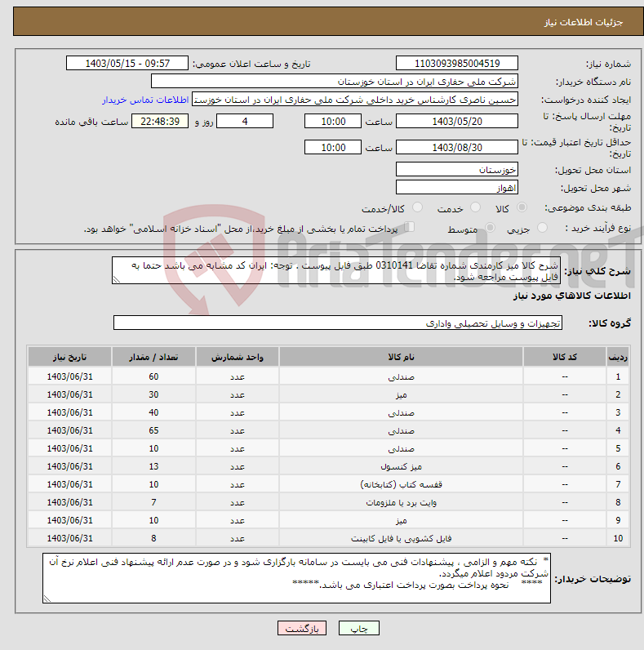Screen dimensions: 644x650
Task: Click item name وایت برد یا ملزومات
Action: [401, 502]
